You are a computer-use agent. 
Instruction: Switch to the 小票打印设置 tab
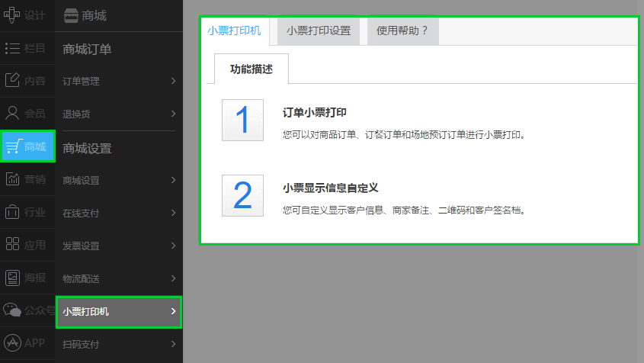pos(319,31)
